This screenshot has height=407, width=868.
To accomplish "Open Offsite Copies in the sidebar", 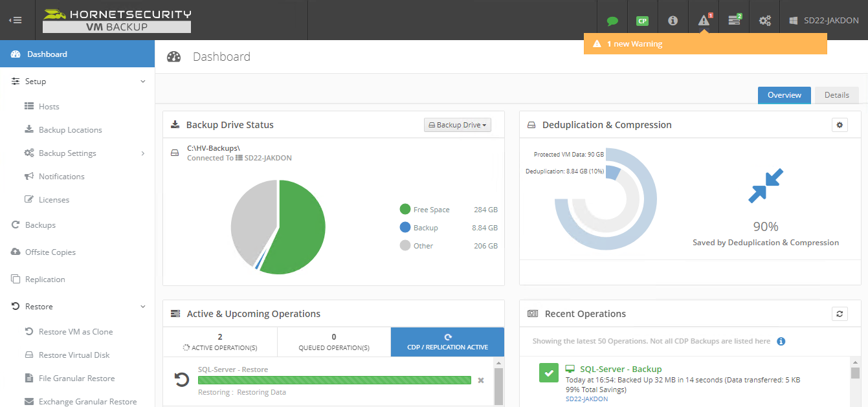I will [50, 252].
